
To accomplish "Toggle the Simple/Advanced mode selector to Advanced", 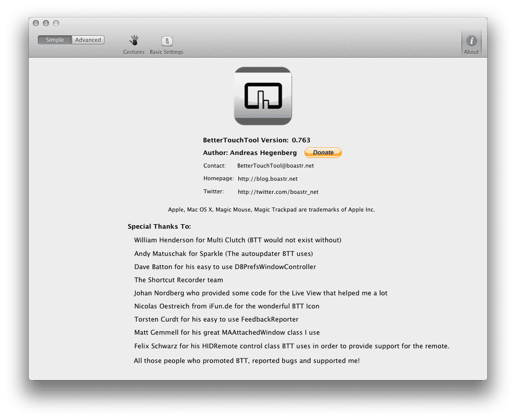I will [x=88, y=39].
